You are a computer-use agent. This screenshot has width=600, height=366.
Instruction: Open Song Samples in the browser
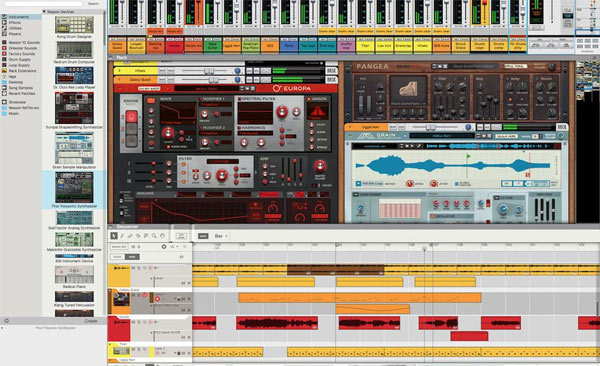pyautogui.click(x=21, y=88)
